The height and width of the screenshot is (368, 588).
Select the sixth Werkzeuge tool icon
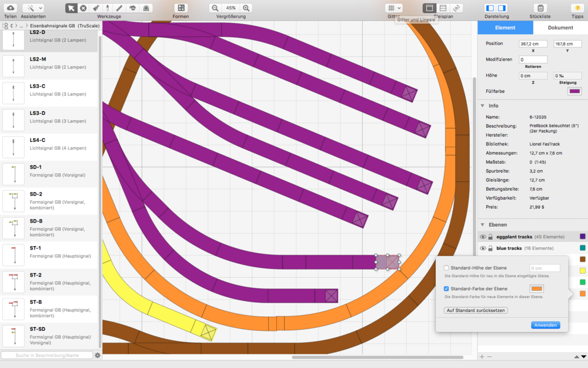pos(132,8)
